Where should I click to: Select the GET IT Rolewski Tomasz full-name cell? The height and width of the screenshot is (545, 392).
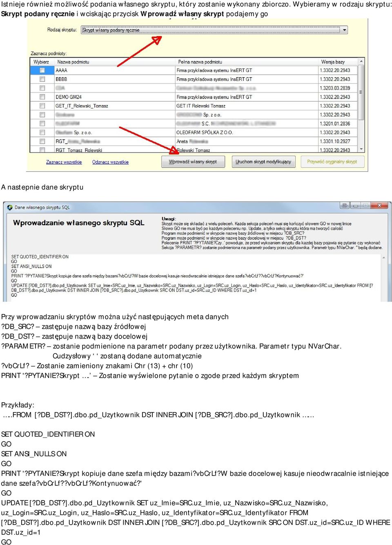click(x=247, y=106)
